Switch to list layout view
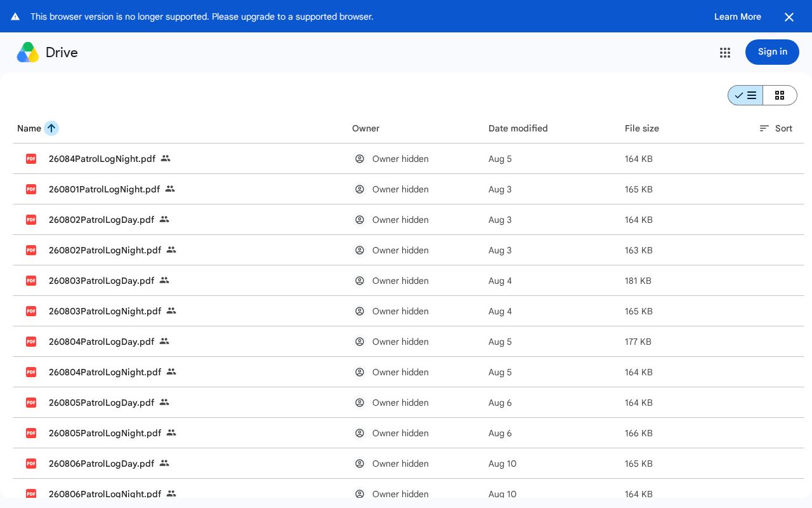 [x=745, y=95]
